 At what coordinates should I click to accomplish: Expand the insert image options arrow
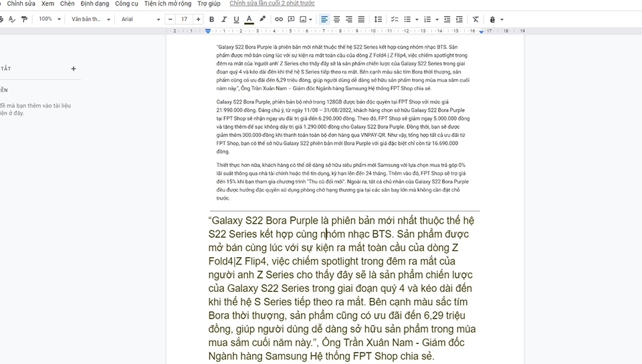pyautogui.click(x=311, y=19)
